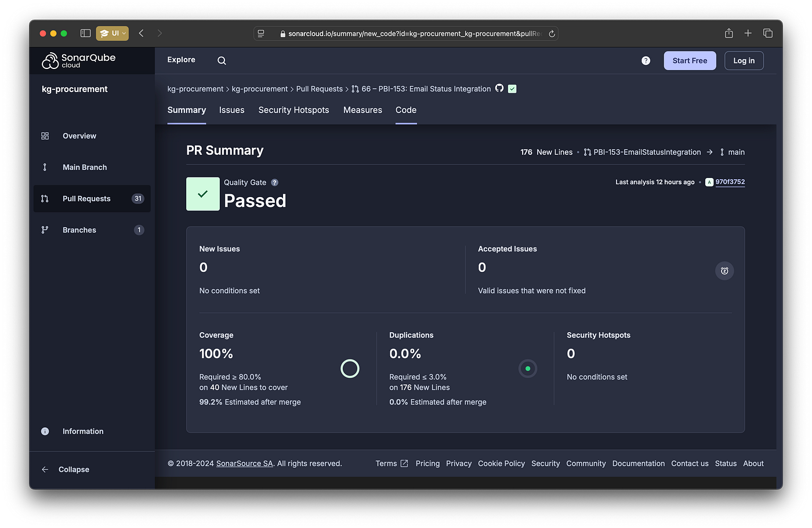The height and width of the screenshot is (528, 812).
Task: Click the second kg-procurement breadcrumb
Action: pyautogui.click(x=260, y=89)
